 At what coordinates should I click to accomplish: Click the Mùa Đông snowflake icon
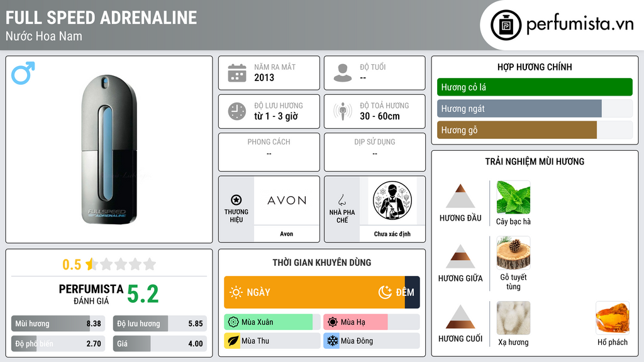tap(332, 341)
